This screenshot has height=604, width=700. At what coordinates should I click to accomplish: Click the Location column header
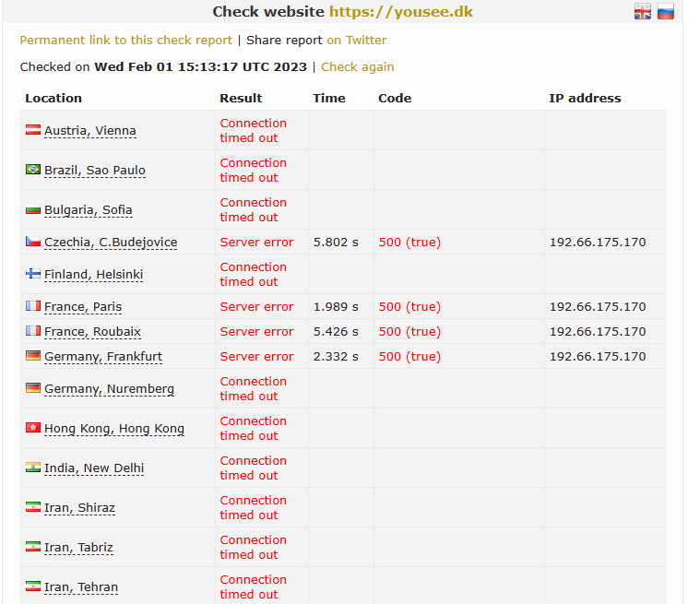coord(53,99)
